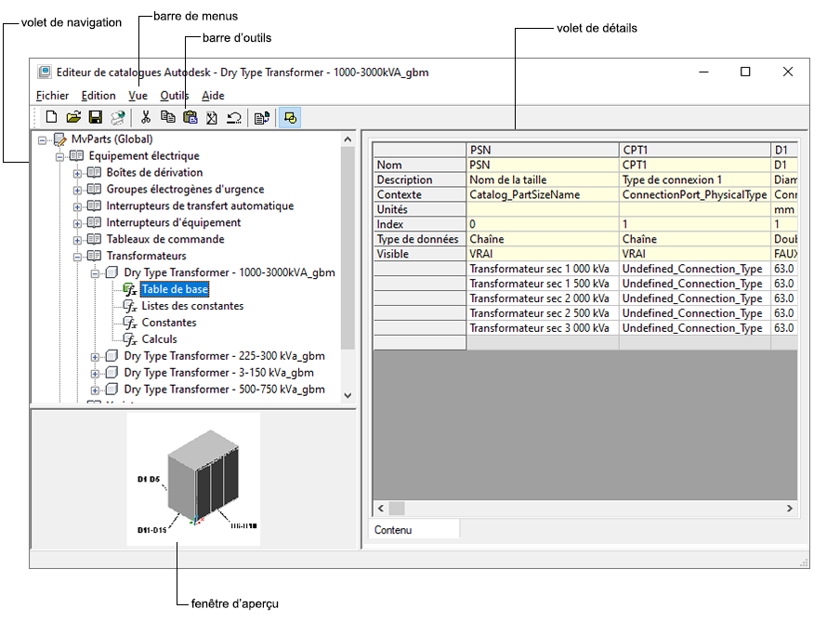
Task: Click navigation tree scrollbar up arrow
Action: [x=348, y=139]
